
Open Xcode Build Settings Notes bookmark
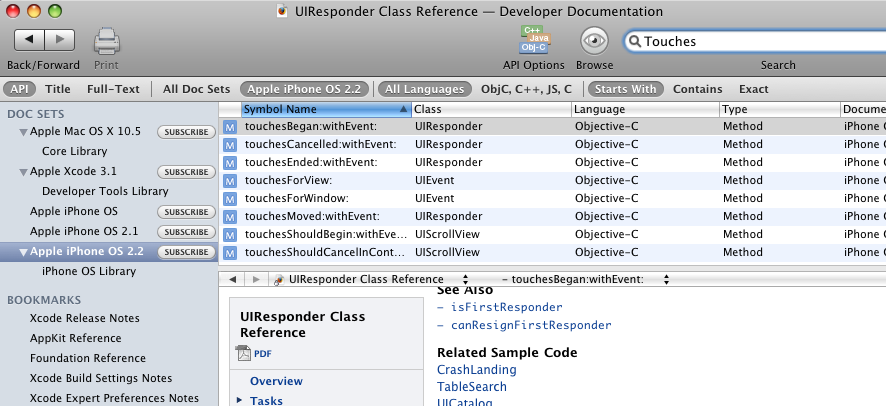click(101, 378)
